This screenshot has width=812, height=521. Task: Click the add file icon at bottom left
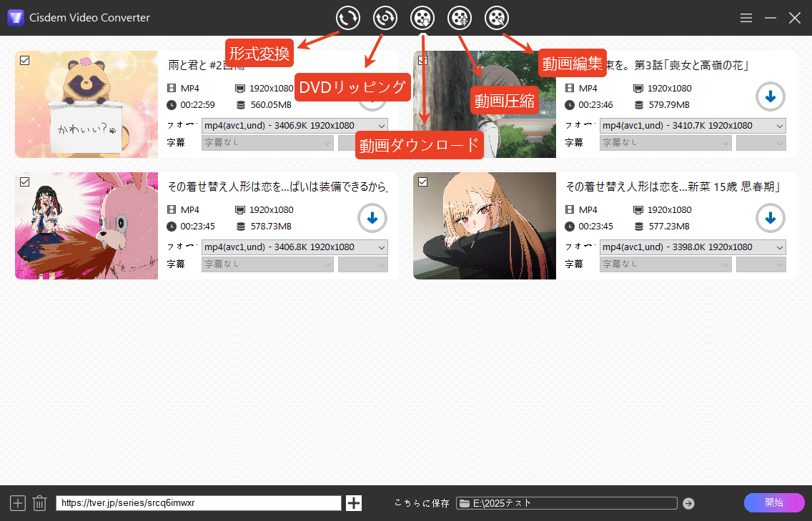18,503
